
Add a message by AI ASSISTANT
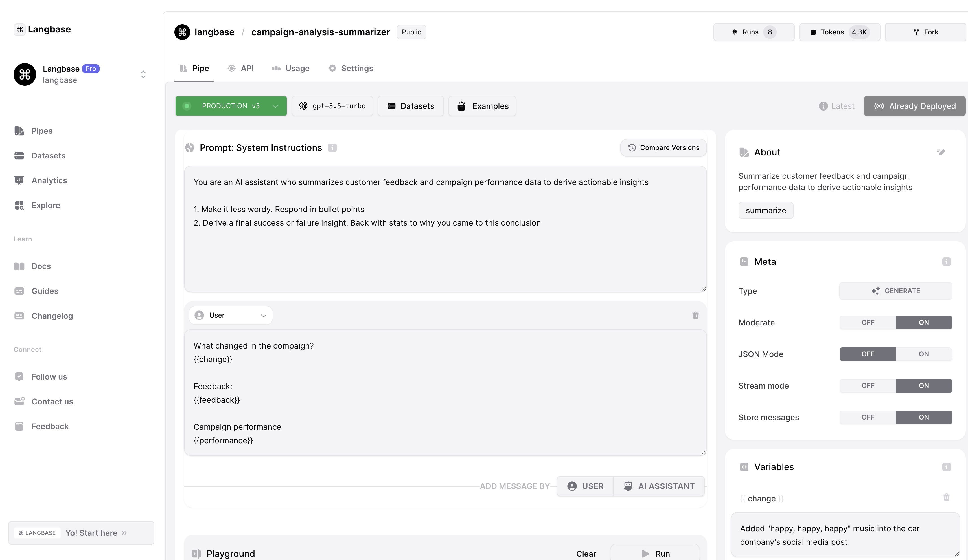tap(659, 486)
